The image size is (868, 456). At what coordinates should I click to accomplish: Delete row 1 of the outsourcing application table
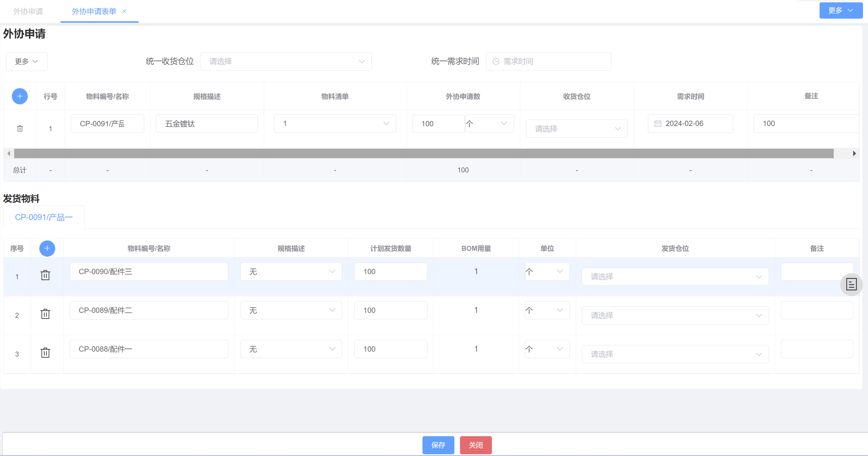click(20, 129)
